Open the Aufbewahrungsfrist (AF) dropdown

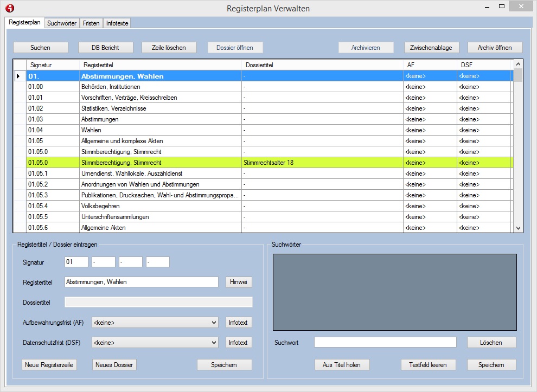coord(213,323)
